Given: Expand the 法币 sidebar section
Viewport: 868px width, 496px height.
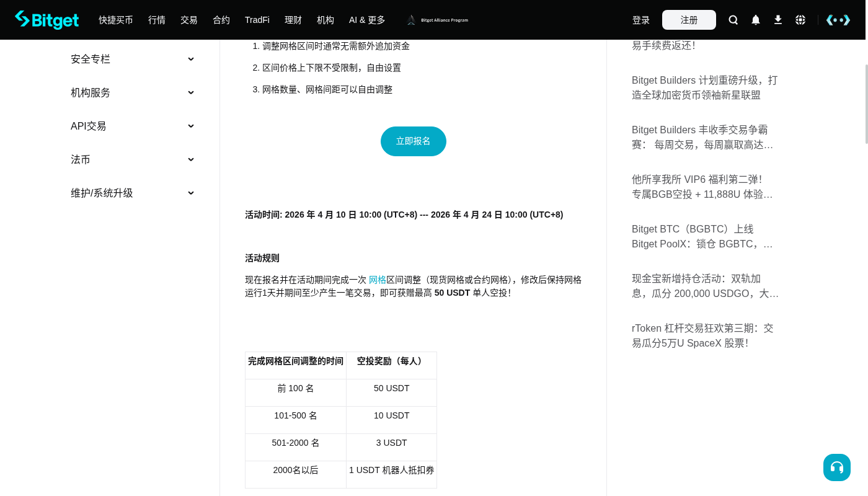Looking at the screenshot, I should (191, 159).
